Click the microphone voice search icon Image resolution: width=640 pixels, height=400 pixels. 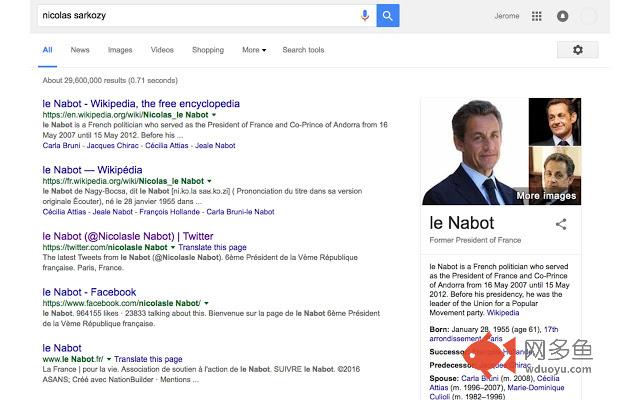(365, 16)
